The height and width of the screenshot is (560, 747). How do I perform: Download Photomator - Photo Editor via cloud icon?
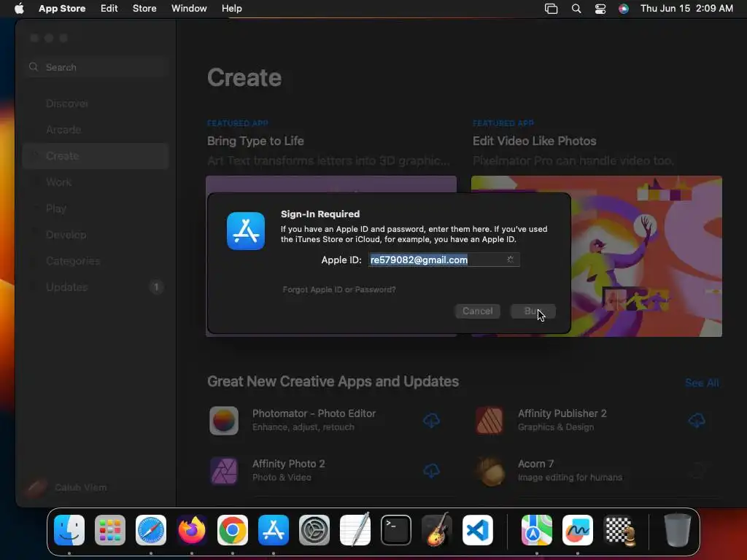(431, 421)
